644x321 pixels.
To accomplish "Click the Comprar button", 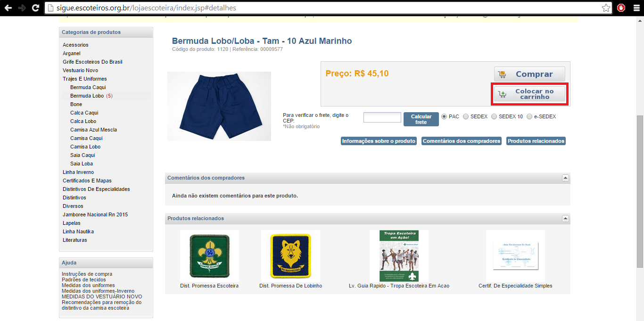I will click(x=529, y=74).
